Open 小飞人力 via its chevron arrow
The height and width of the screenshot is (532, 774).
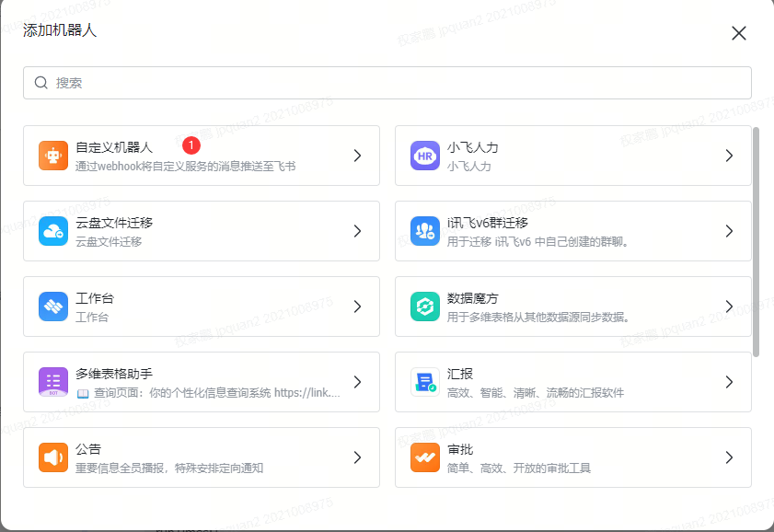[729, 156]
